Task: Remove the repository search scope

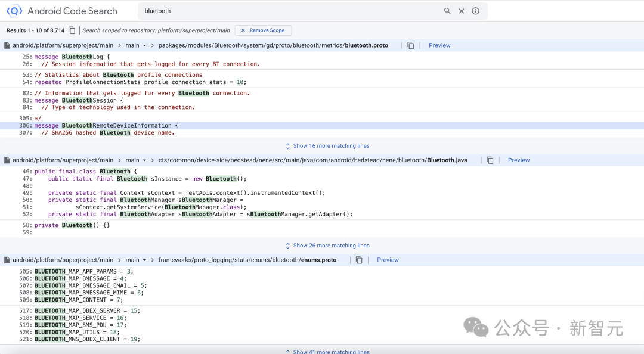Action: click(x=264, y=30)
